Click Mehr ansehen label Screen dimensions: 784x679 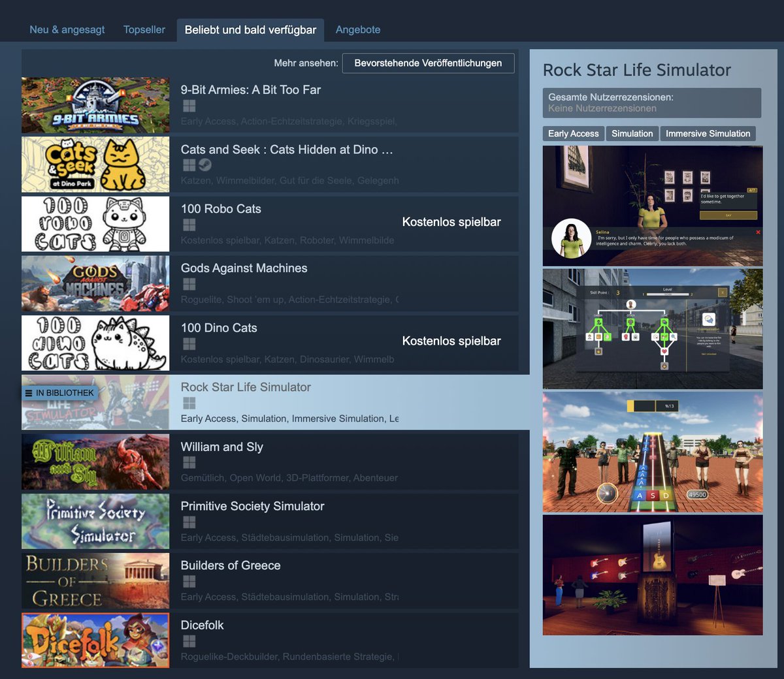click(306, 63)
